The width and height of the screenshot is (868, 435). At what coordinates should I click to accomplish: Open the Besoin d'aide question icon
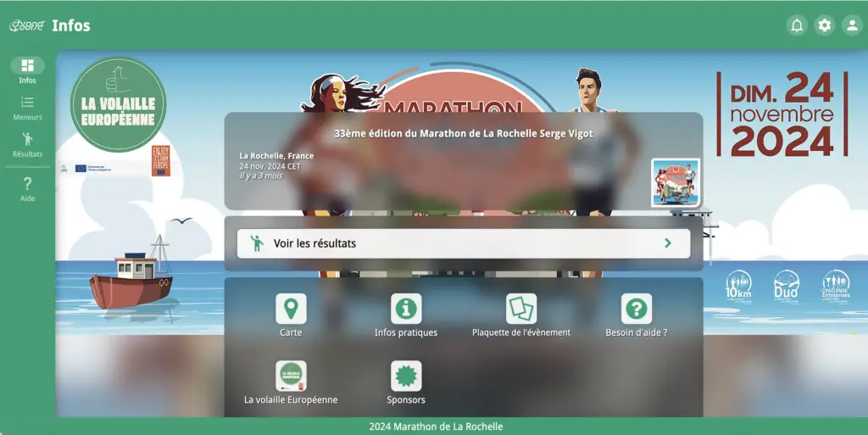(636, 309)
